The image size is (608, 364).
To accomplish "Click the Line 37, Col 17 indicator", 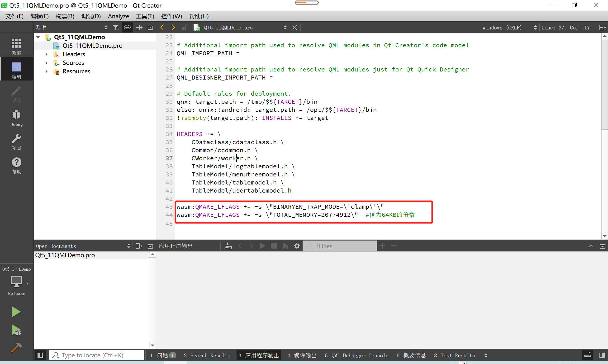I will coord(565,28).
